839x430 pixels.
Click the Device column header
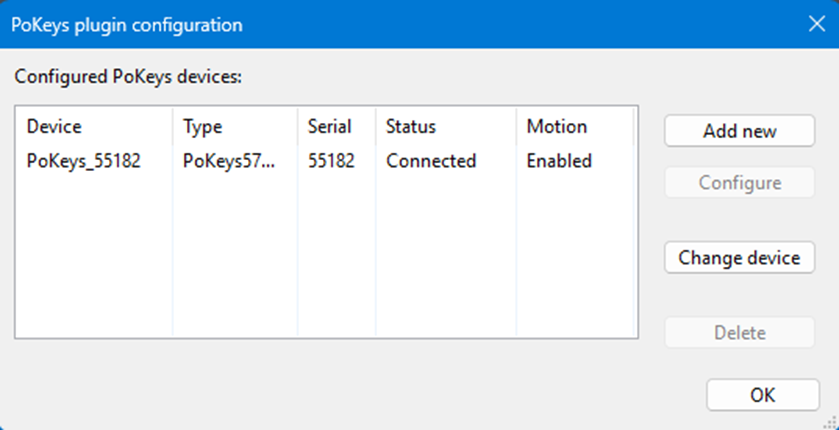(54, 127)
